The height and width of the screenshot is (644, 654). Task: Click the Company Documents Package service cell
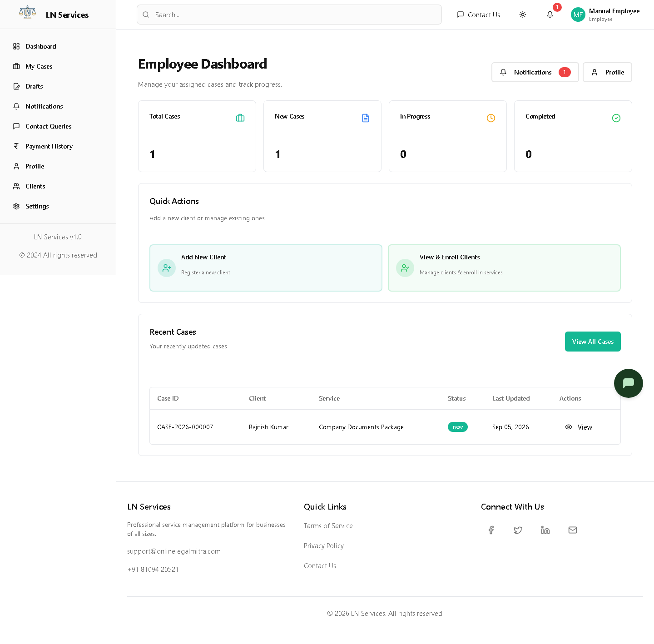[x=361, y=427]
